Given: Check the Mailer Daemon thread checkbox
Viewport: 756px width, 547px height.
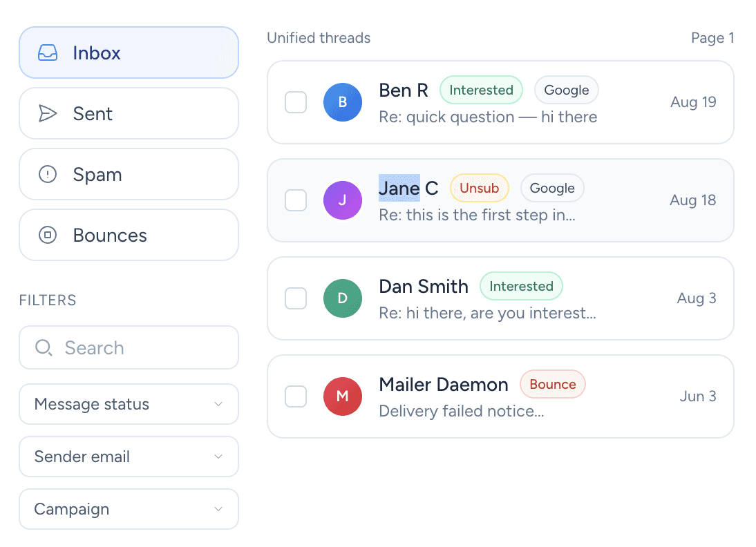Looking at the screenshot, I should point(296,396).
